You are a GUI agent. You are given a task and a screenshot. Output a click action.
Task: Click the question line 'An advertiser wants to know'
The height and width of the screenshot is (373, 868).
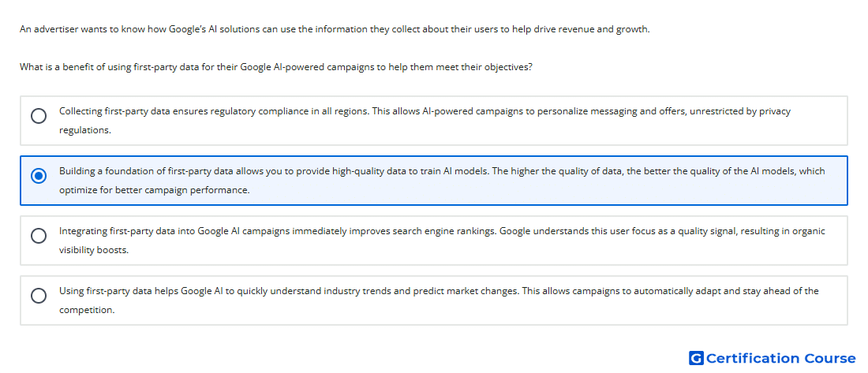(x=335, y=29)
